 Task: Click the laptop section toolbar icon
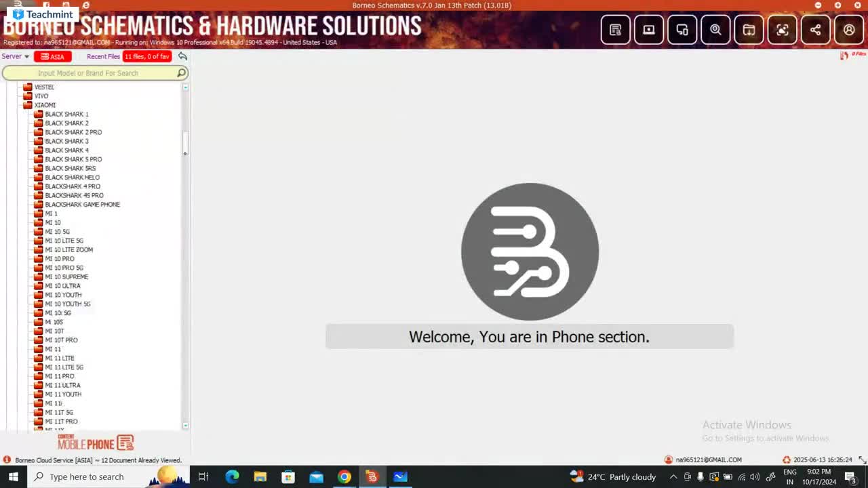point(649,30)
